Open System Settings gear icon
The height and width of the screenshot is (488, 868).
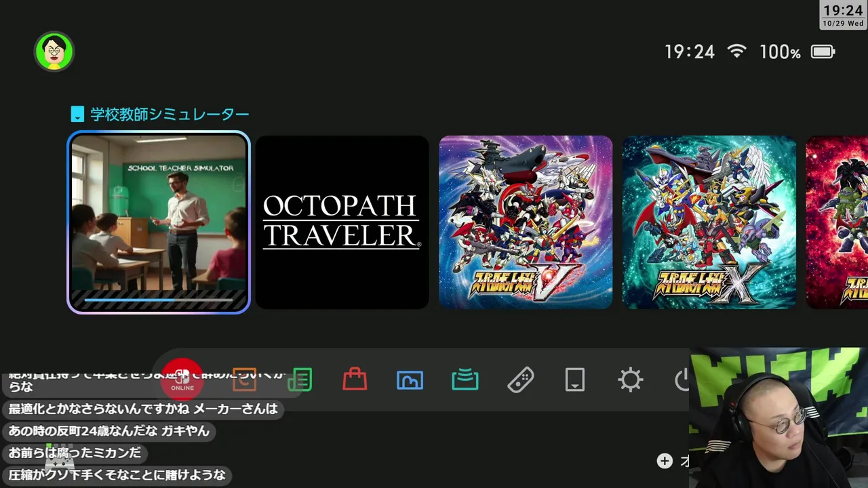point(630,380)
